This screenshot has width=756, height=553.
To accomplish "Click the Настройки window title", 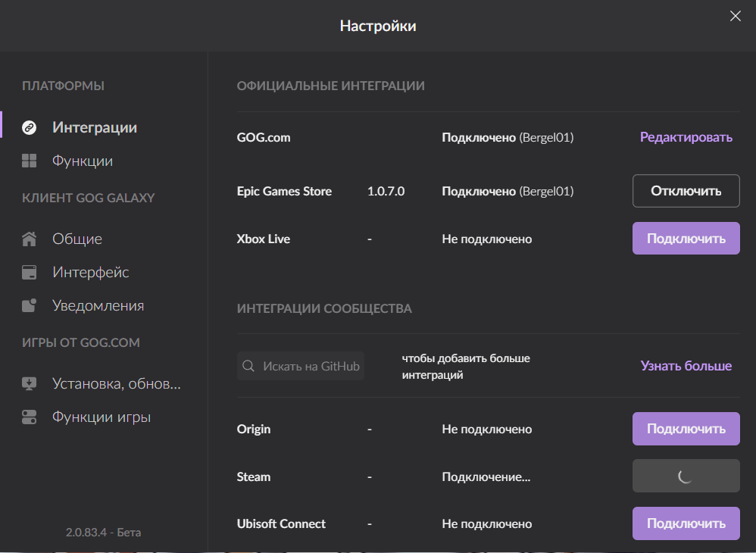I will [378, 26].
